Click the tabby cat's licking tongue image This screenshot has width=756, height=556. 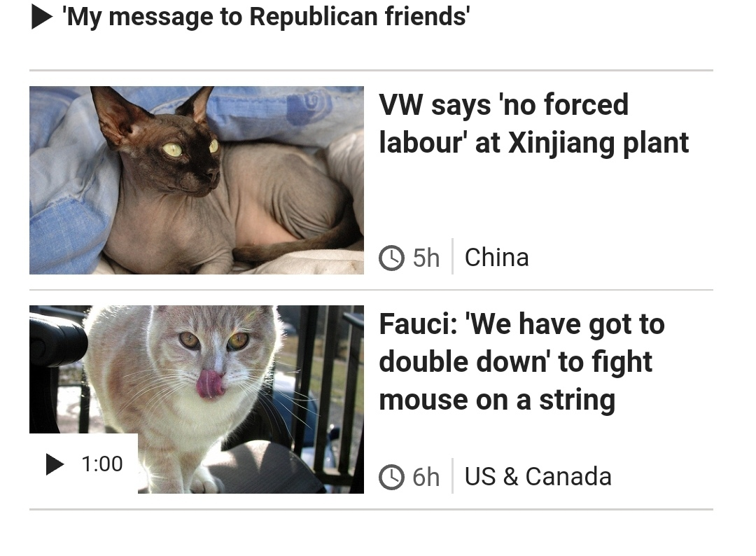point(209,384)
